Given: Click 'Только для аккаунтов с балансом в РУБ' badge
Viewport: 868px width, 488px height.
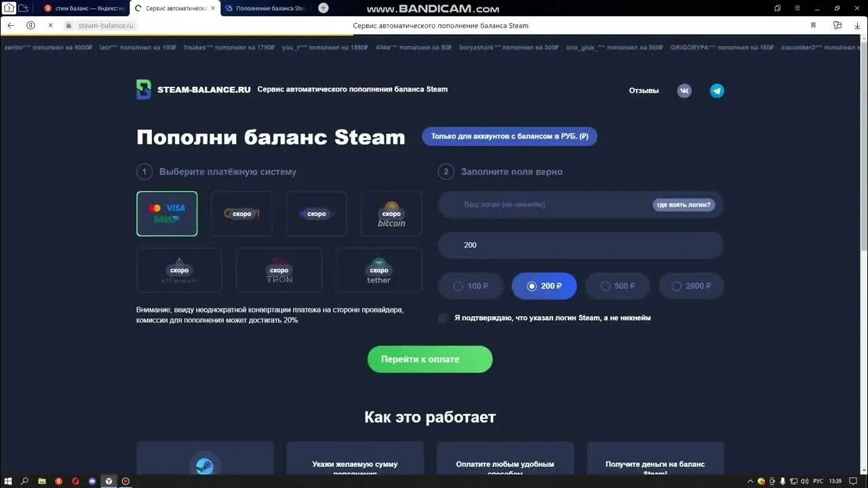Looking at the screenshot, I should [x=509, y=136].
